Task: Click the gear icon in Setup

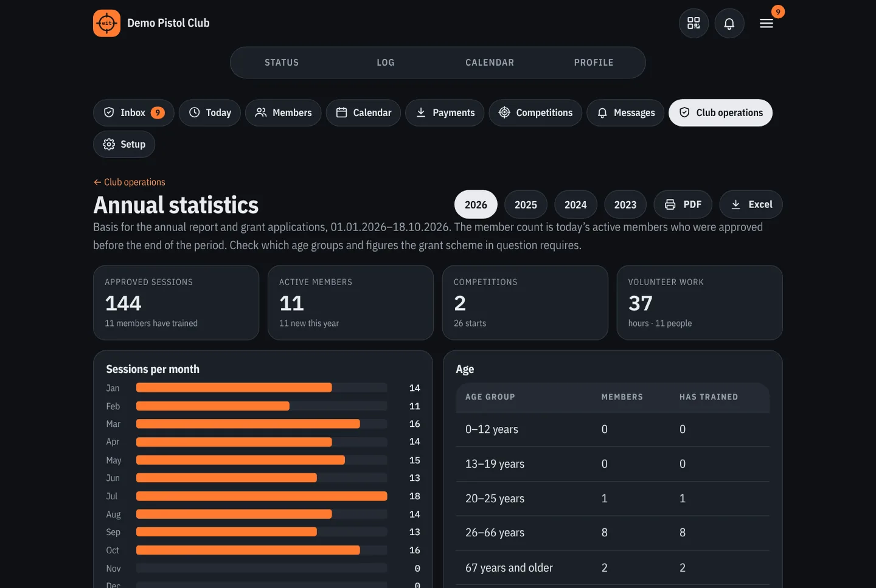Action: pyautogui.click(x=109, y=144)
